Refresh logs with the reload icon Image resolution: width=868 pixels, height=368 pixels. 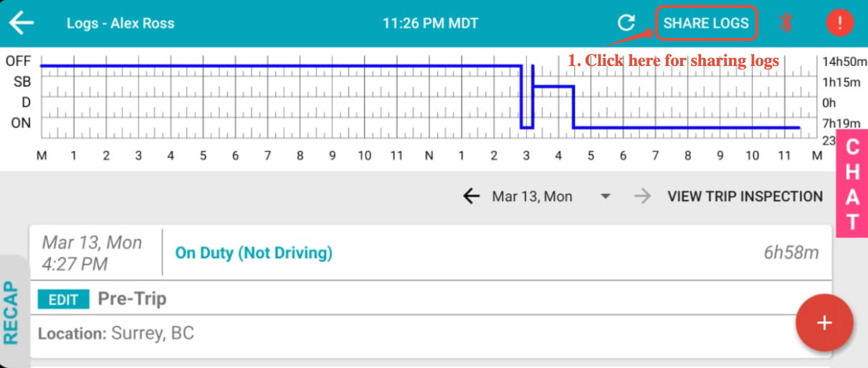click(x=626, y=23)
